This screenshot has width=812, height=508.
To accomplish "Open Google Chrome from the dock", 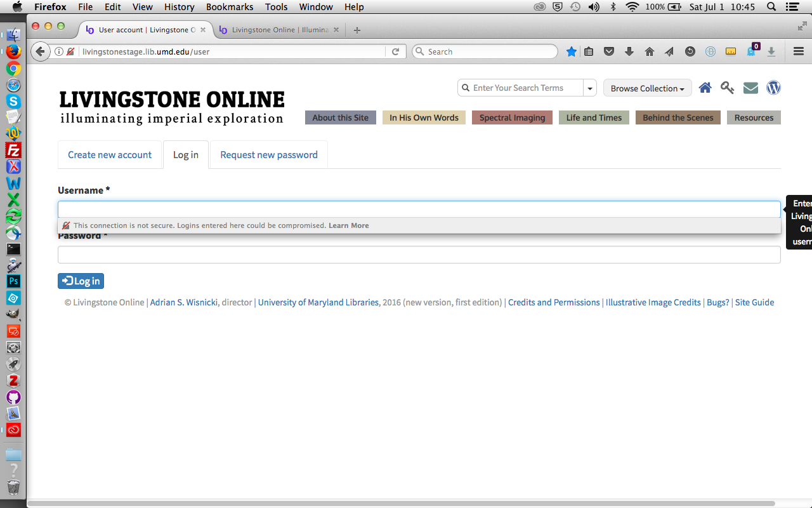I will click(13, 69).
